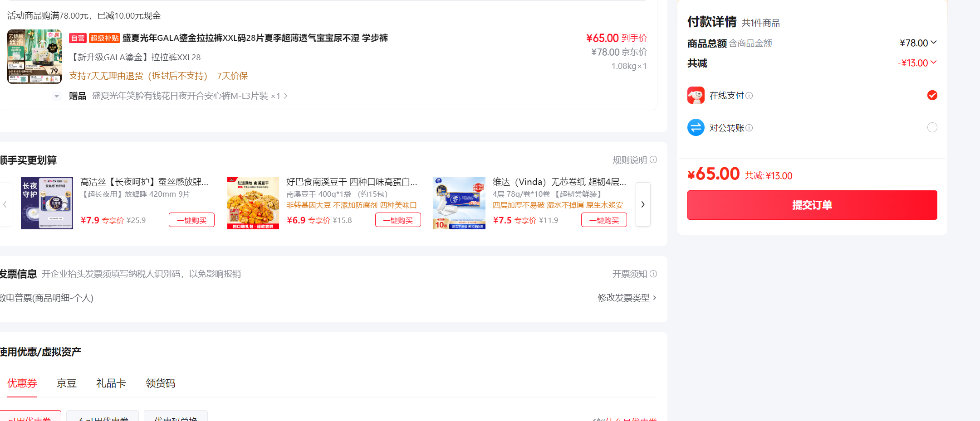
Task: Click the 【超长夜用】放肆睡 420mm 9片 spec
Action: tap(135, 194)
